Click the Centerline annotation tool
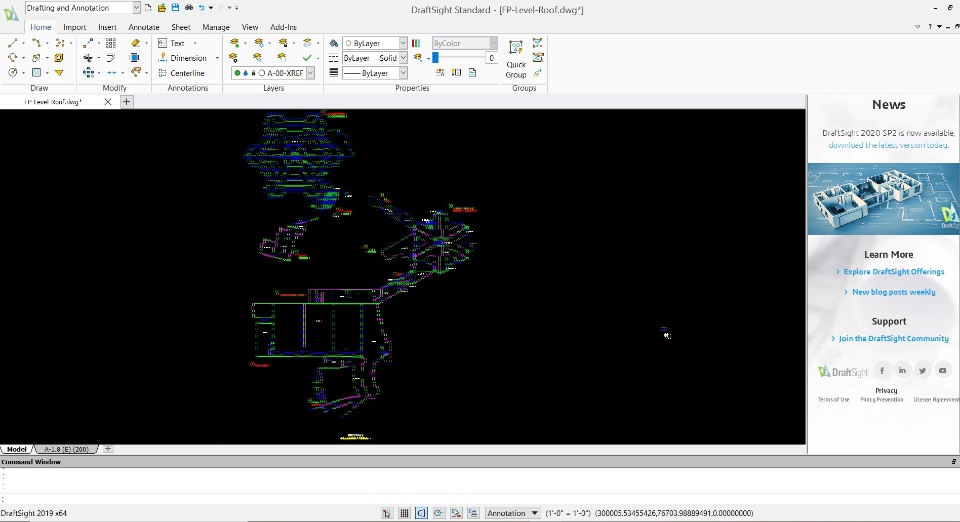 point(181,73)
